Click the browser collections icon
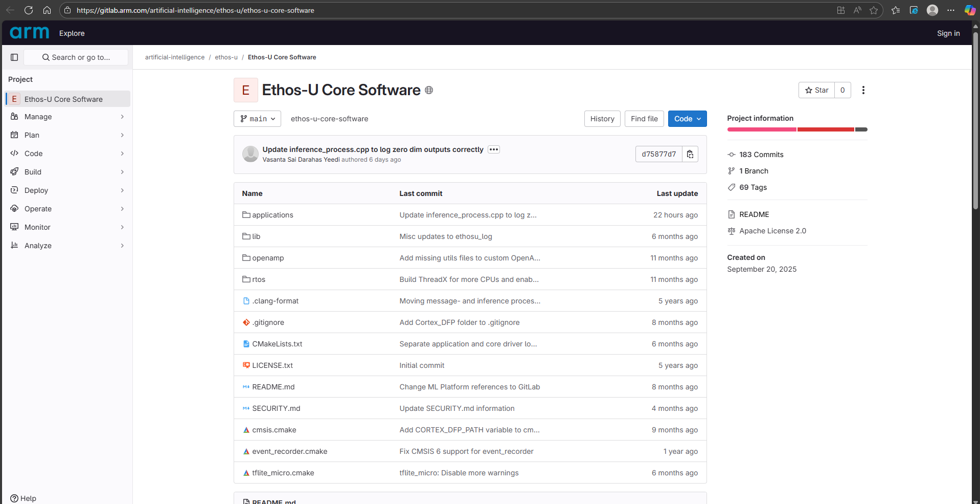Image resolution: width=980 pixels, height=504 pixels. click(914, 10)
